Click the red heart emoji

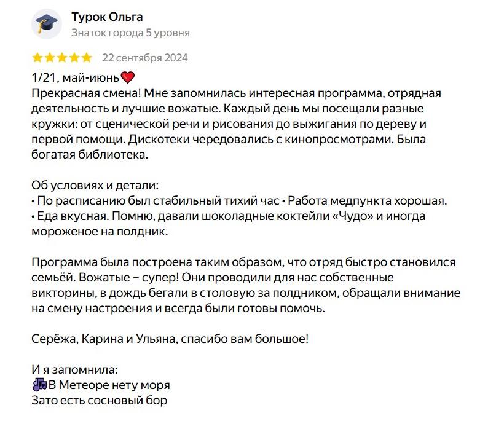pos(128,77)
